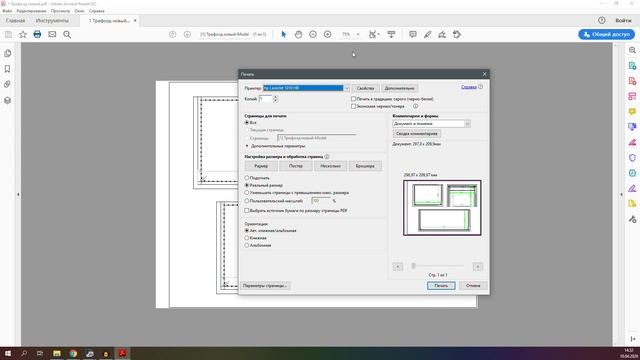Click the fit page tool icon
640x360 pixels.
click(373, 35)
